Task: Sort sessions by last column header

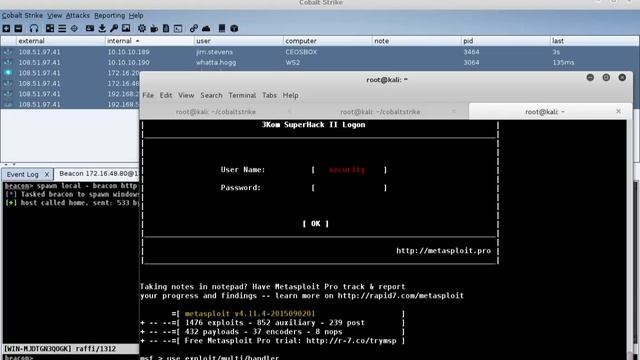Action: 594,41
